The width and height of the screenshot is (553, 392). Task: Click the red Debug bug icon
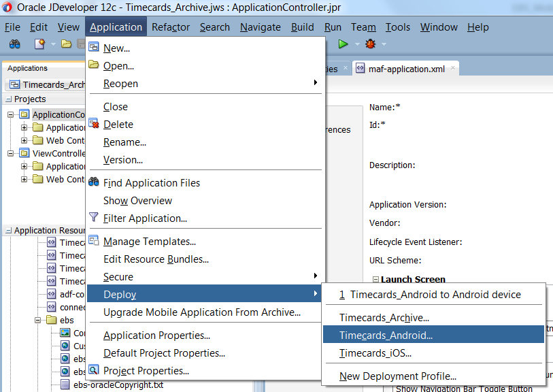coord(370,44)
